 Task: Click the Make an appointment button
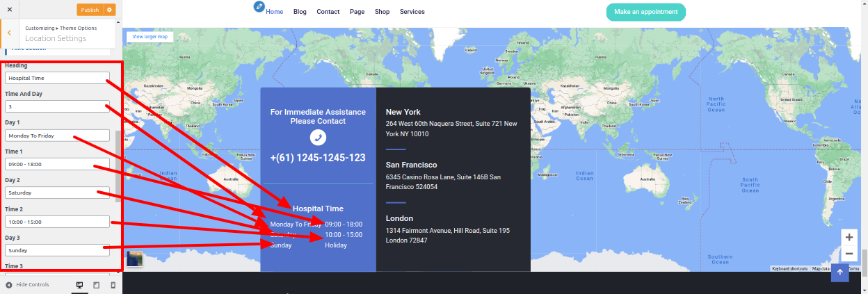coord(645,12)
